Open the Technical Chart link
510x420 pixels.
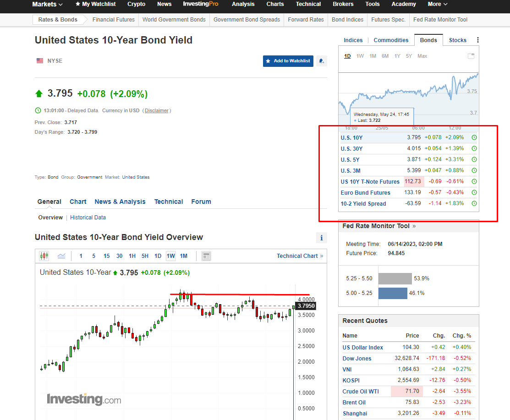tap(300, 256)
